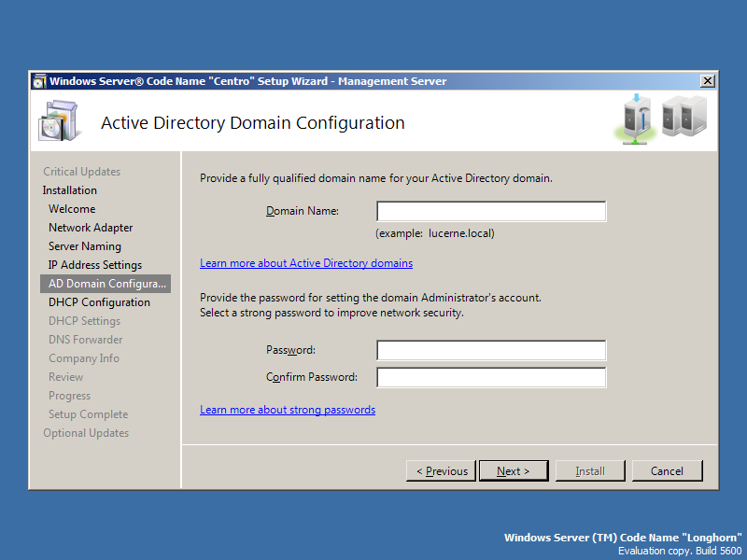
Task: Select the Confirm Password field
Action: click(491, 377)
